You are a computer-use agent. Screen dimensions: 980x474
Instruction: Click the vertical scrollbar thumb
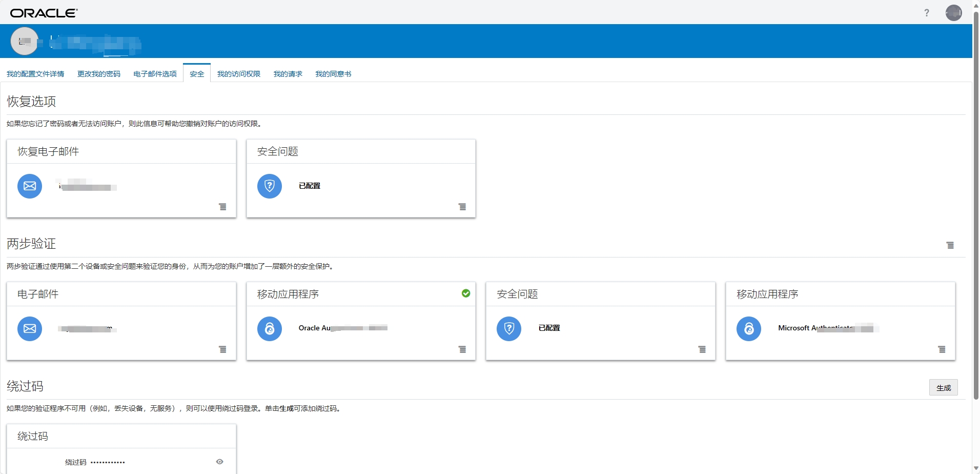click(976, 205)
